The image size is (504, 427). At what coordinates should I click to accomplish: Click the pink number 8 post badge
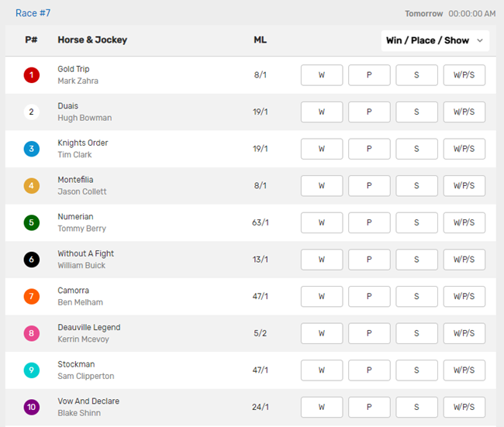coord(31,333)
